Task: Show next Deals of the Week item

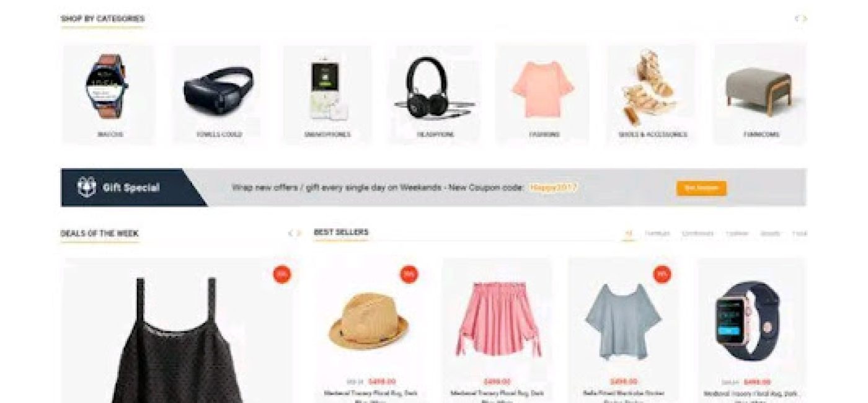Action: (299, 233)
